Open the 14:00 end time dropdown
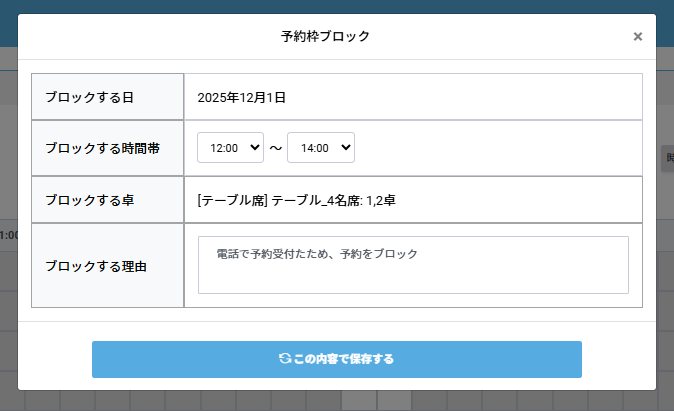Screen dimensions: 674x411 point(320,147)
